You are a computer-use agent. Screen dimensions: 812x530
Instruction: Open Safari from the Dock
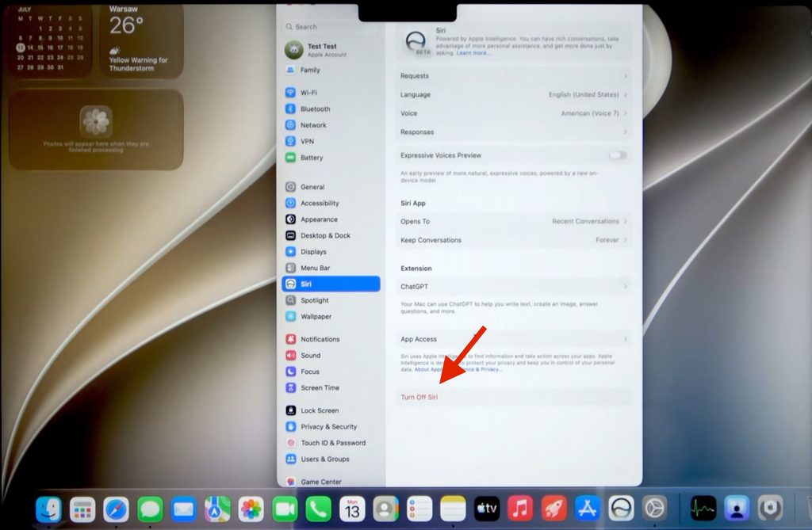116,510
